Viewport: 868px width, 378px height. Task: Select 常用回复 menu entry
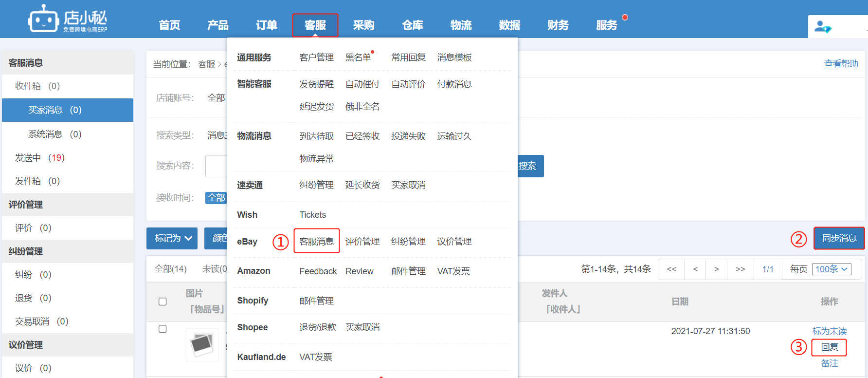pyautogui.click(x=408, y=57)
